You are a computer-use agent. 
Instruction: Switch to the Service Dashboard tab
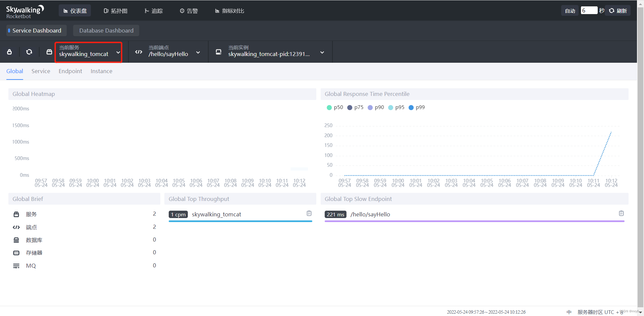pyautogui.click(x=37, y=31)
